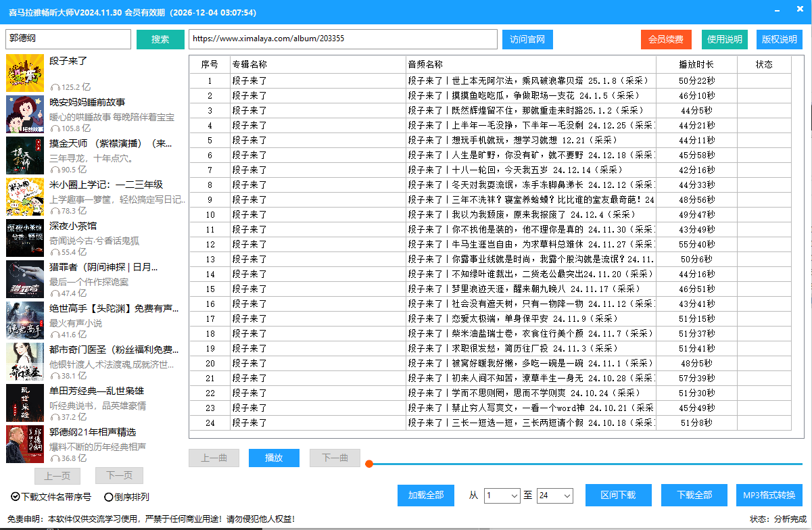Click the headphone icon beside 78.3 亿
Image resolution: width=812 pixels, height=530 pixels.
[55, 212]
